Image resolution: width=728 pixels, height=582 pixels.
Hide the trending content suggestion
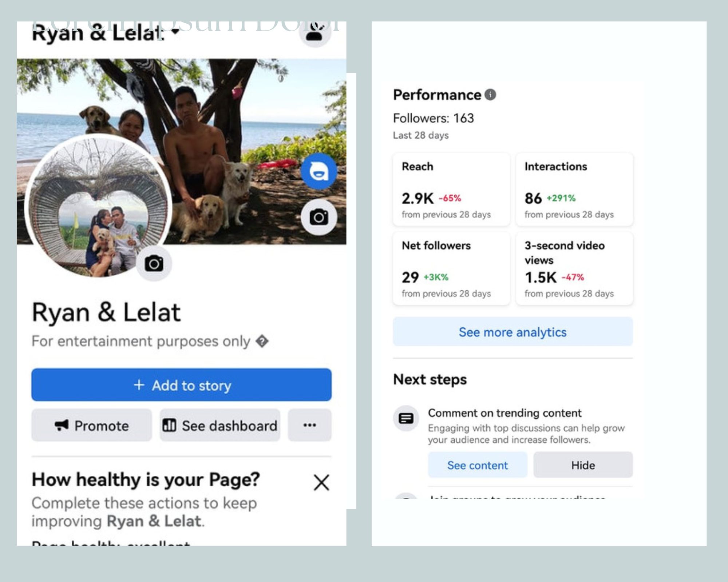[583, 465]
